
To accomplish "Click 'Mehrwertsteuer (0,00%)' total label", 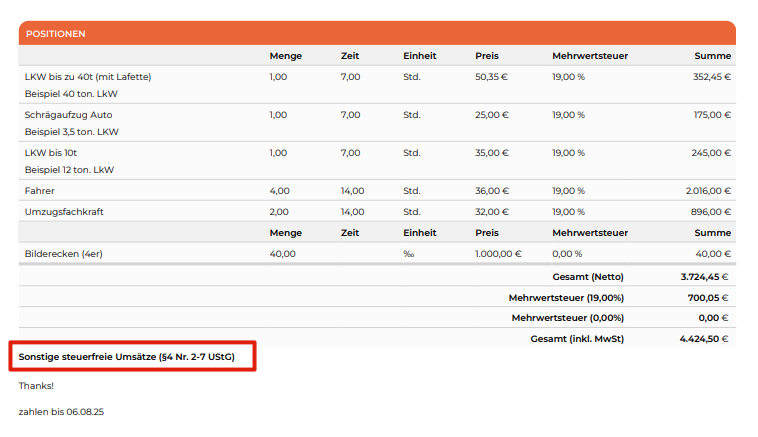I will (x=568, y=318).
